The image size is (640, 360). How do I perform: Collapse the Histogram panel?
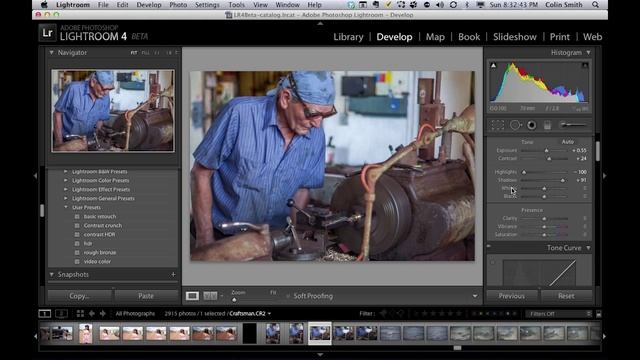click(x=588, y=53)
